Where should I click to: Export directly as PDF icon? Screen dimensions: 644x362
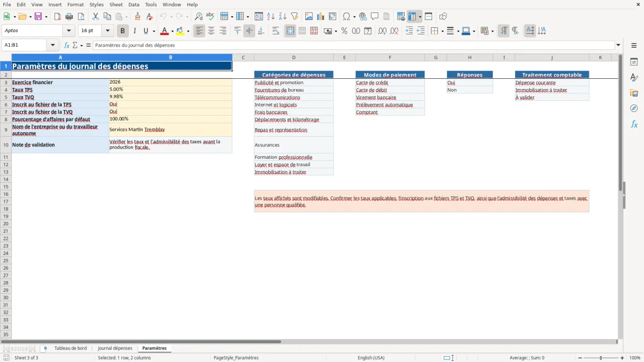click(57, 17)
